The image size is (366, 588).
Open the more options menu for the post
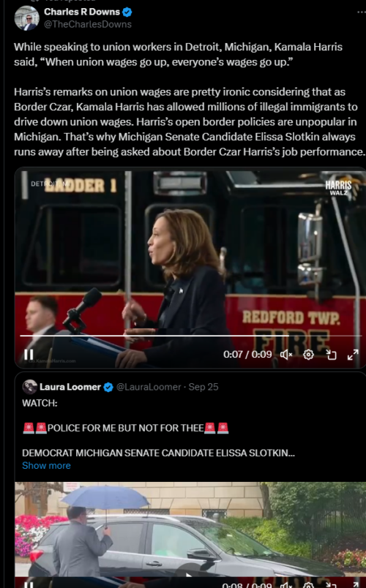(x=361, y=12)
